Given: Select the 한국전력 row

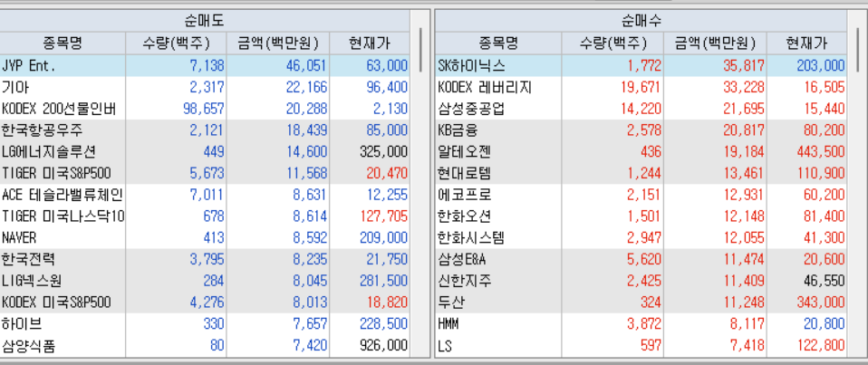Looking at the screenshot, I should (x=205, y=259).
